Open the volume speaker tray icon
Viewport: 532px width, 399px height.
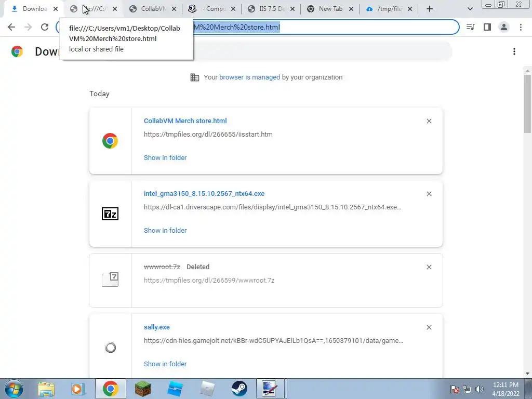pos(480,389)
